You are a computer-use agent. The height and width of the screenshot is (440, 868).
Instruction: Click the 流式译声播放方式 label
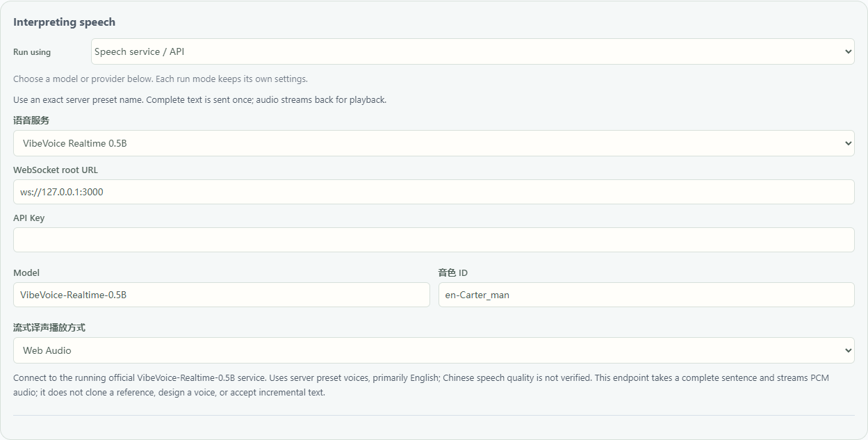click(x=49, y=327)
